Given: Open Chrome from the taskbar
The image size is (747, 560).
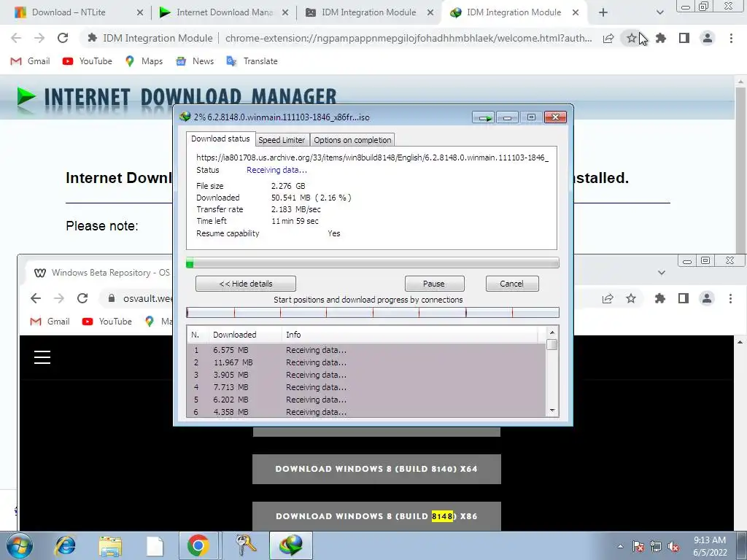Looking at the screenshot, I should pos(198,545).
